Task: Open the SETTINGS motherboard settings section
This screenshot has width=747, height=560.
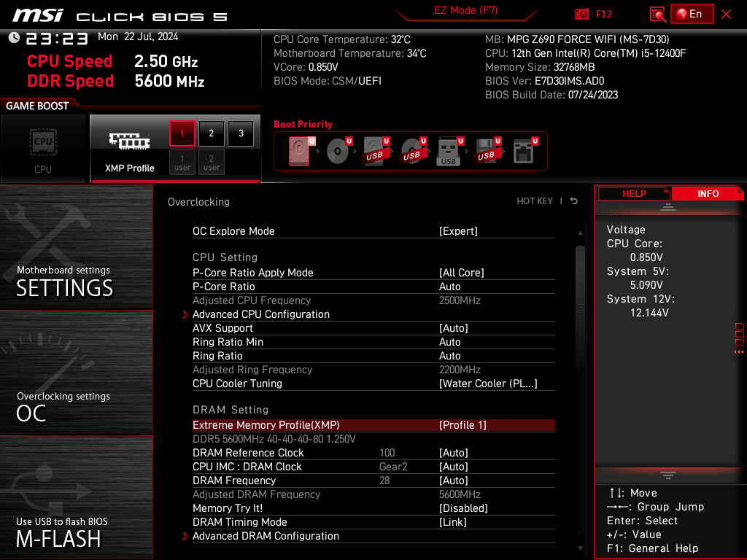Action: point(76,246)
